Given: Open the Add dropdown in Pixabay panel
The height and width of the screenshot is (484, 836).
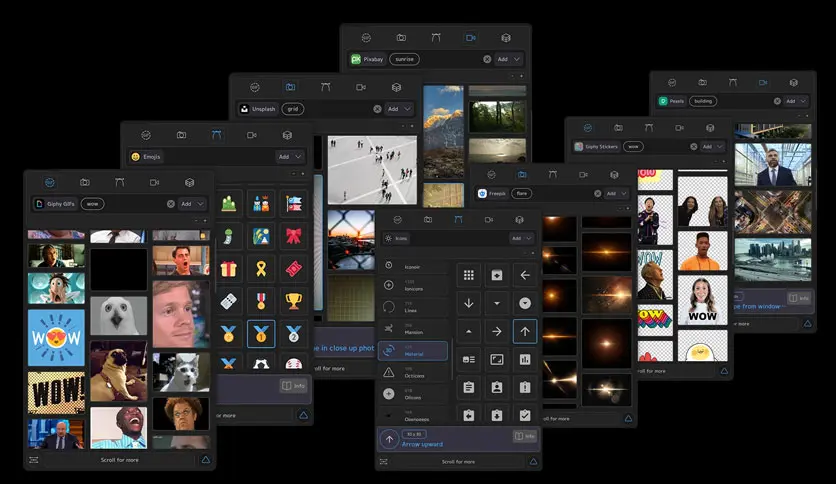Looking at the screenshot, I should click(x=508, y=59).
